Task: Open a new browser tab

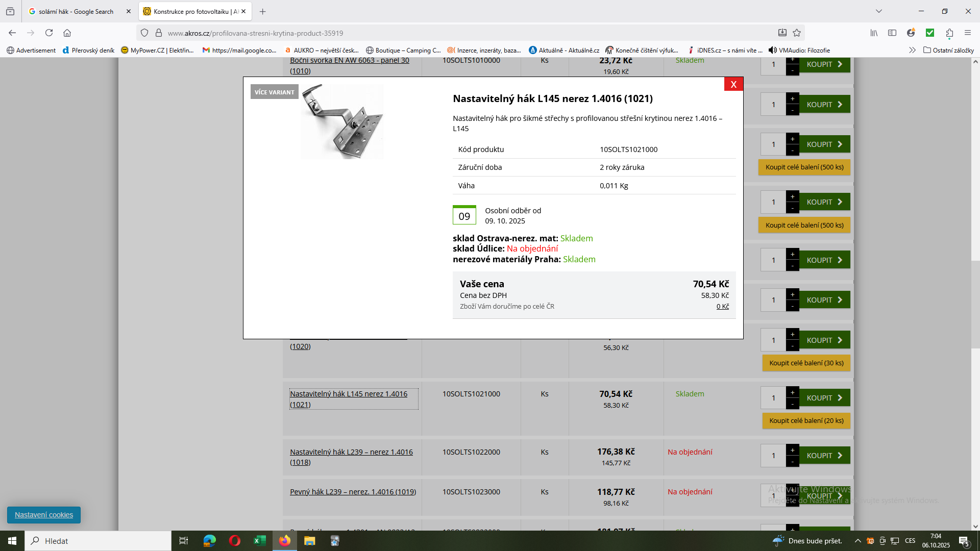Action: click(262, 11)
